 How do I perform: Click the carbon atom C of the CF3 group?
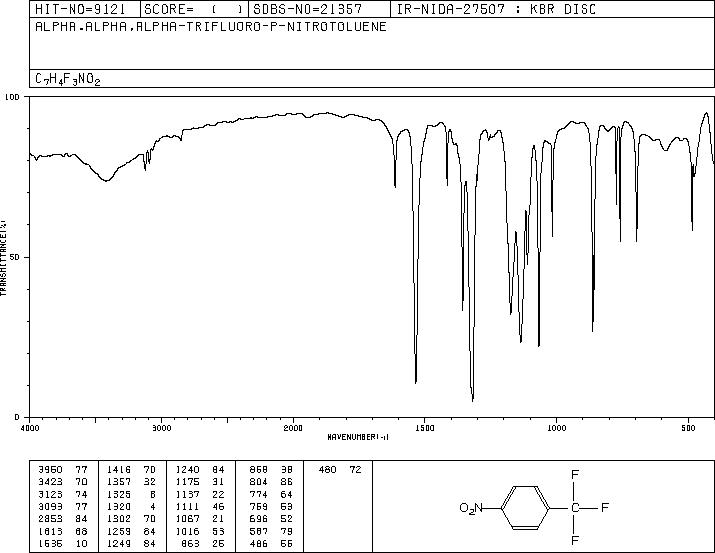575,507
